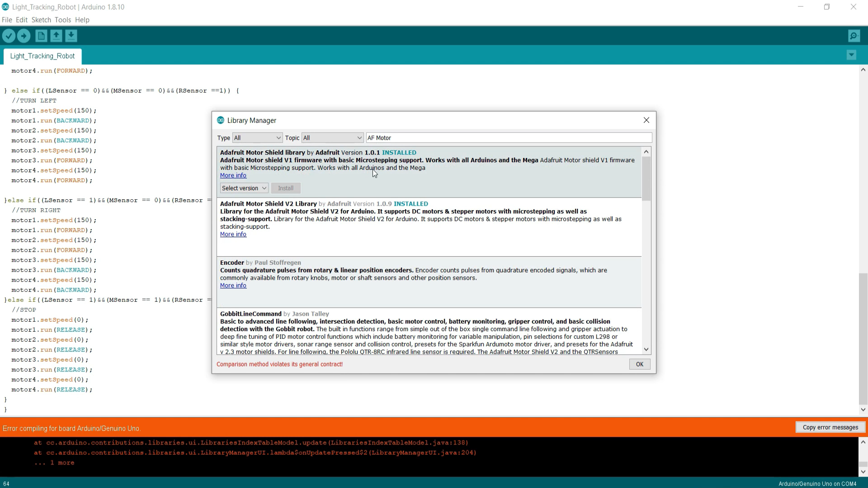Image resolution: width=868 pixels, height=488 pixels.
Task: Close the Library Manager dialog
Action: pos(646,120)
